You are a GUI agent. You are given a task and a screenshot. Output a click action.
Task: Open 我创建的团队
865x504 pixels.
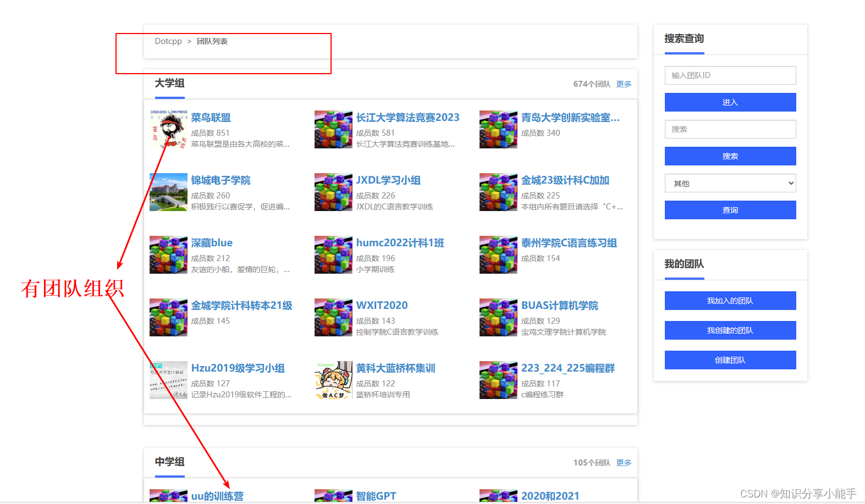click(730, 330)
